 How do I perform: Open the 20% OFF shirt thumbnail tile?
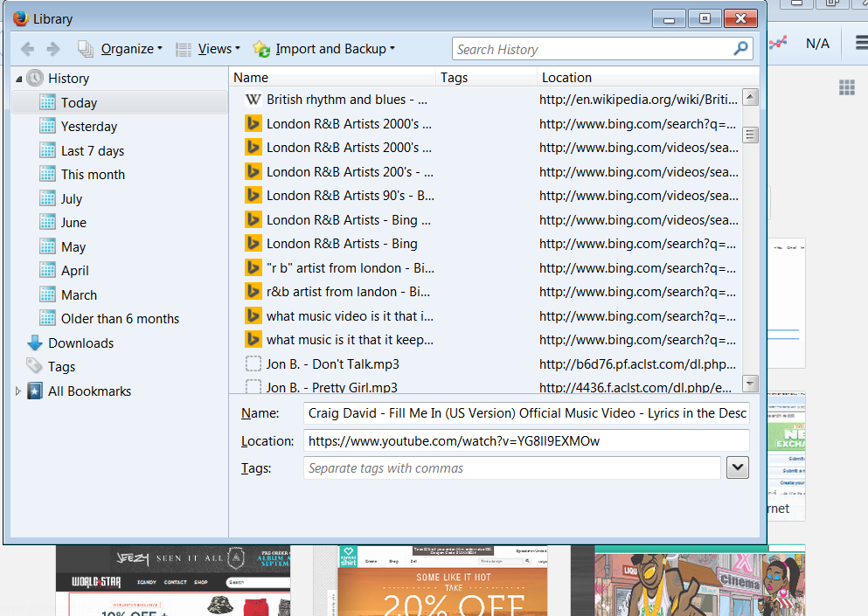click(x=443, y=580)
